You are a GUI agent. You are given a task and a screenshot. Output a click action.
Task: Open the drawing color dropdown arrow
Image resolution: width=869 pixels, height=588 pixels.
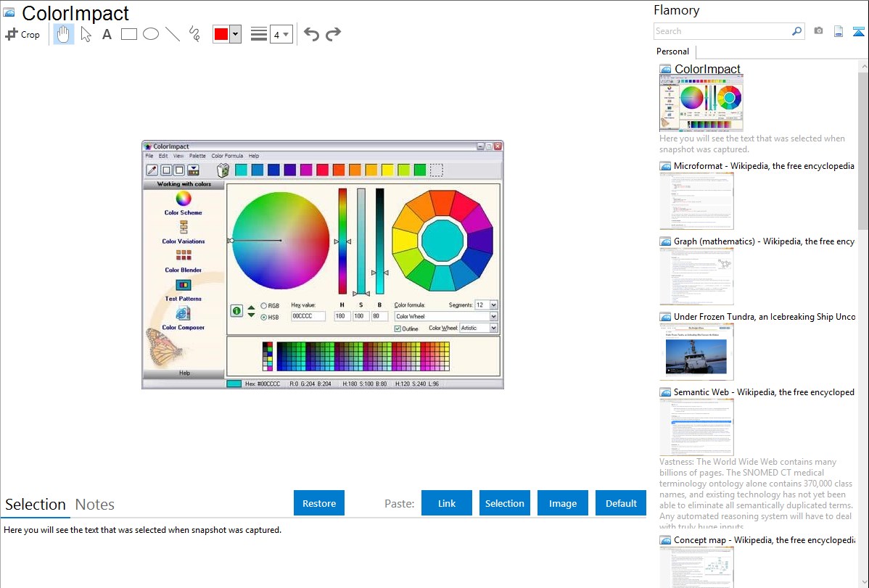pos(235,34)
